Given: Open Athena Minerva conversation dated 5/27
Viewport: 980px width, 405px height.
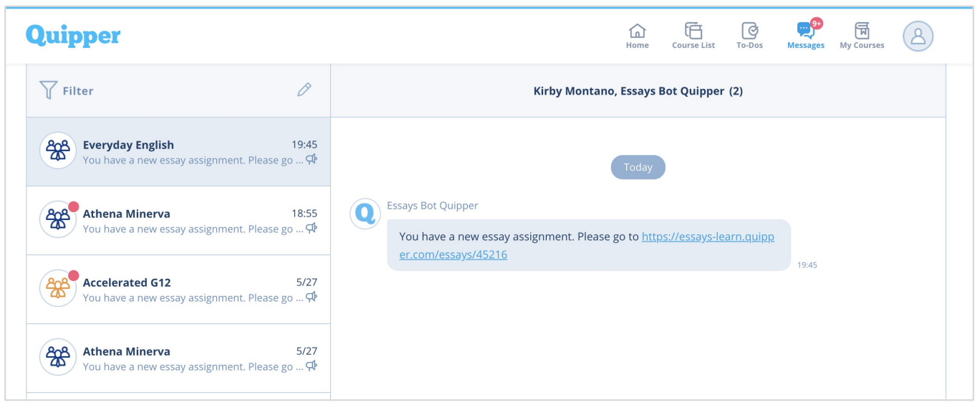Looking at the screenshot, I should [178, 358].
